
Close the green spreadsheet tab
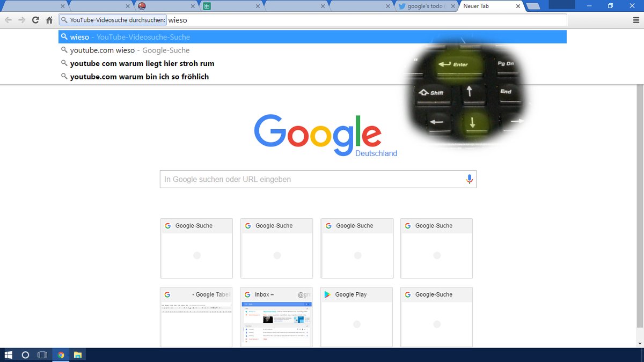pos(258,6)
